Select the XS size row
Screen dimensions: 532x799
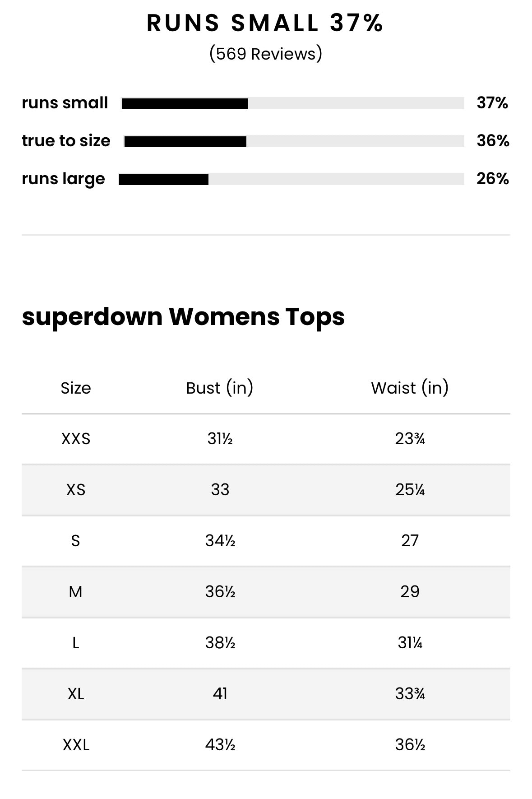tap(266, 490)
